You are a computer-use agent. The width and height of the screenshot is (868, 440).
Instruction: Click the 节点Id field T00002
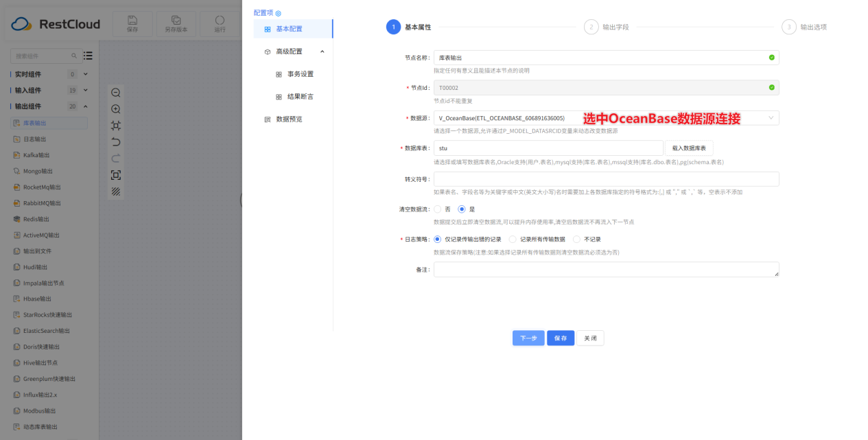click(x=607, y=88)
